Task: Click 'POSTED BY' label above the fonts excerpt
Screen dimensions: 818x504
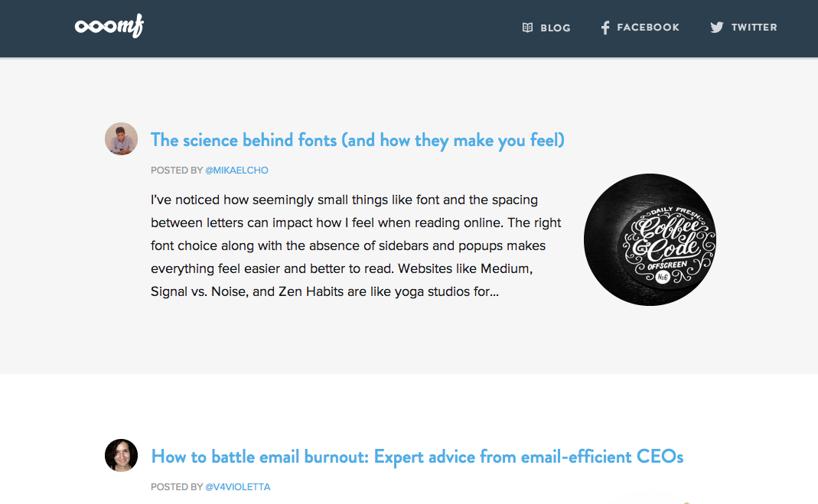Action: tap(177, 170)
